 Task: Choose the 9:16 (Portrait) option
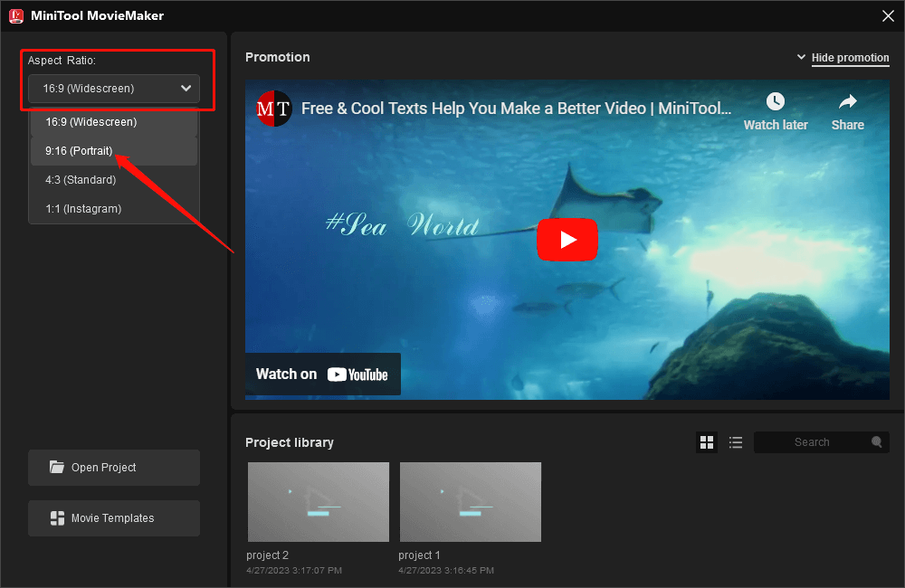click(114, 151)
